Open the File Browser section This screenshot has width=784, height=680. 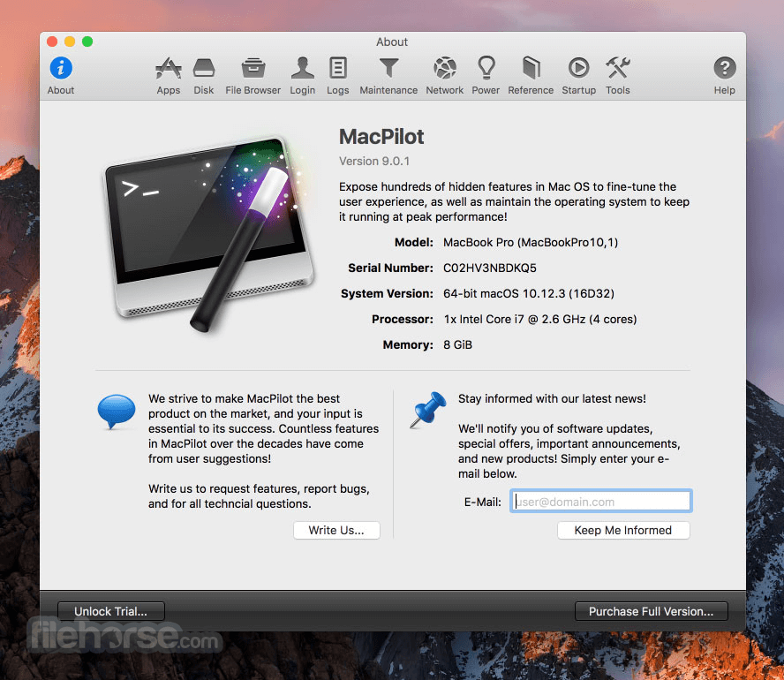click(x=253, y=75)
